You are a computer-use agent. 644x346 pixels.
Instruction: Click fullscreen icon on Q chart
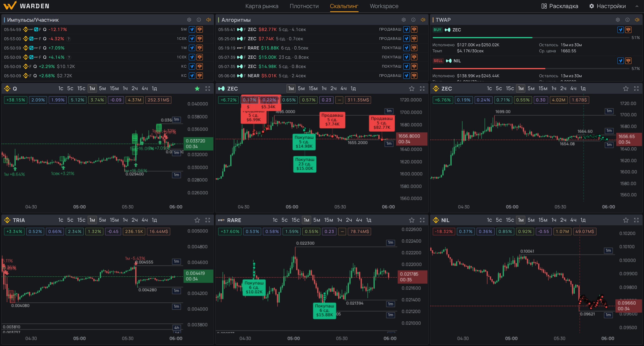(207, 89)
